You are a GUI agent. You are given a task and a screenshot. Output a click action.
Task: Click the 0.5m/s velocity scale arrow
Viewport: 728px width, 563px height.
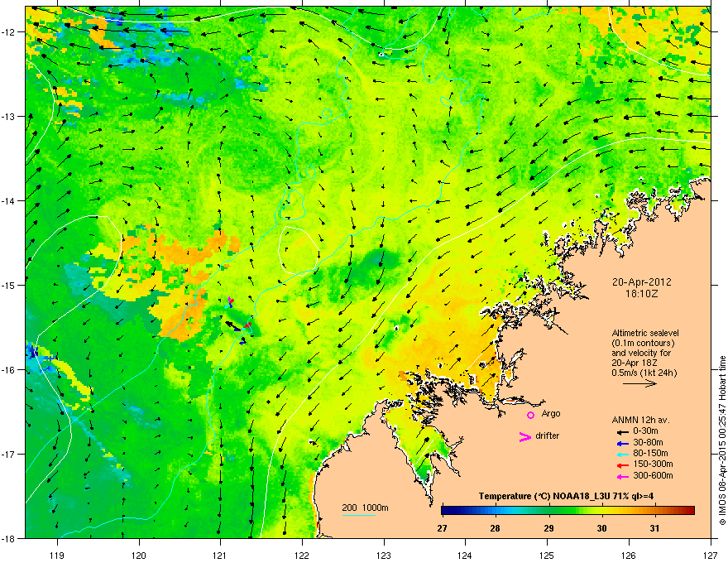pyautogui.click(x=639, y=383)
